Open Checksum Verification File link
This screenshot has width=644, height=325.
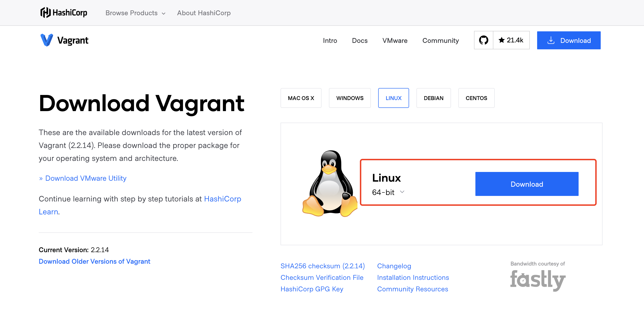(322, 277)
